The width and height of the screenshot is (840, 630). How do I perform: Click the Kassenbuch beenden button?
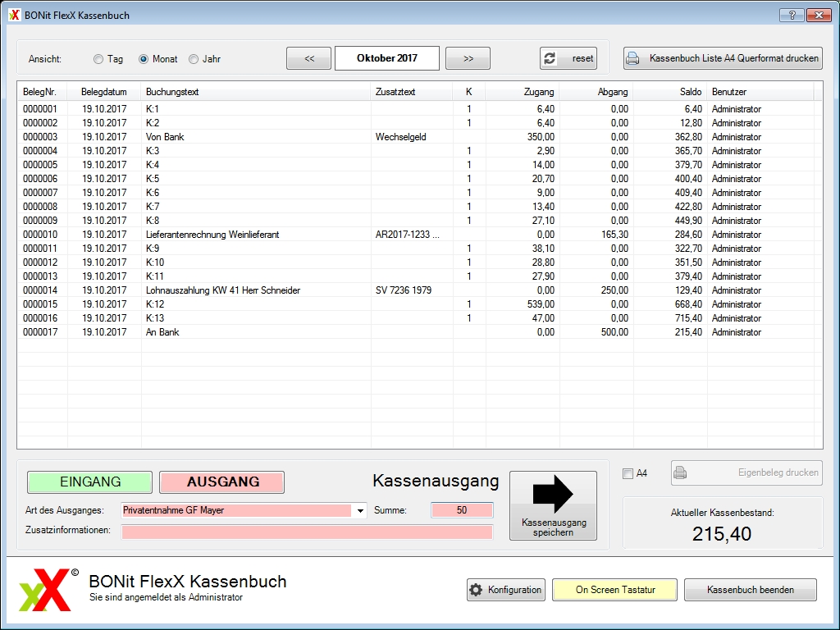pos(751,590)
